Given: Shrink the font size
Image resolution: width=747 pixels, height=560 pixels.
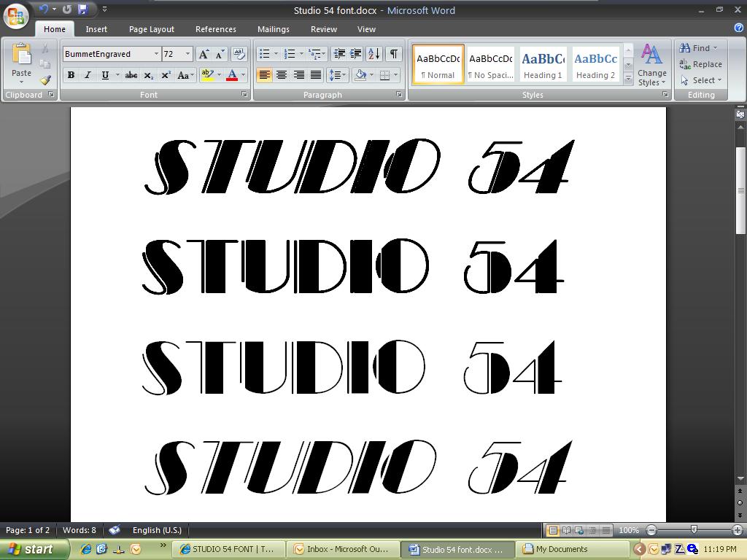Looking at the screenshot, I should [x=220, y=54].
